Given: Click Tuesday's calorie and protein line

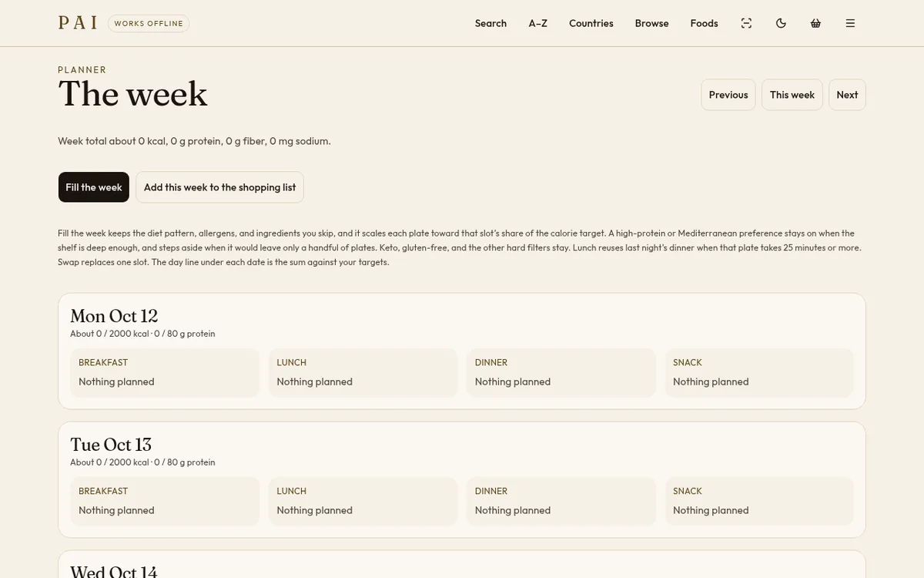Looking at the screenshot, I should tap(142, 462).
